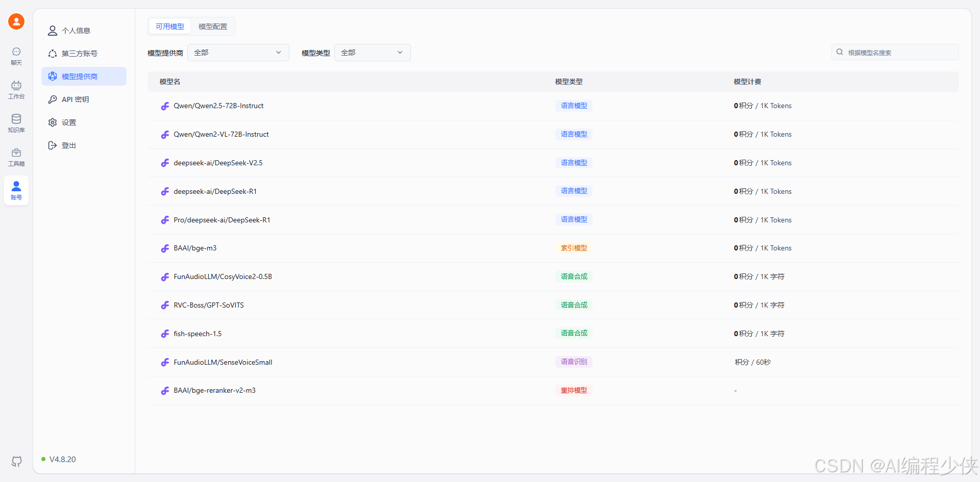980x482 pixels.
Task: Expand the 模型类型 filter dropdown
Action: click(x=373, y=53)
